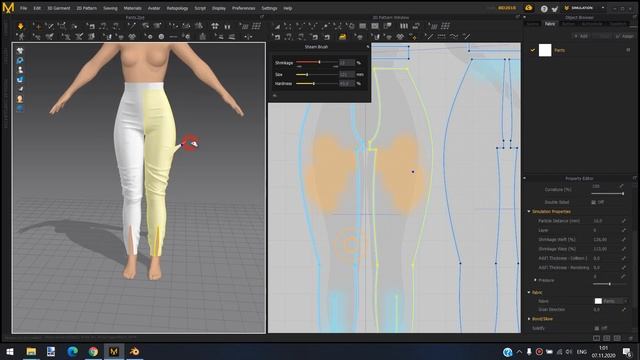Open the SIMULATION mode dropdown

[584, 8]
